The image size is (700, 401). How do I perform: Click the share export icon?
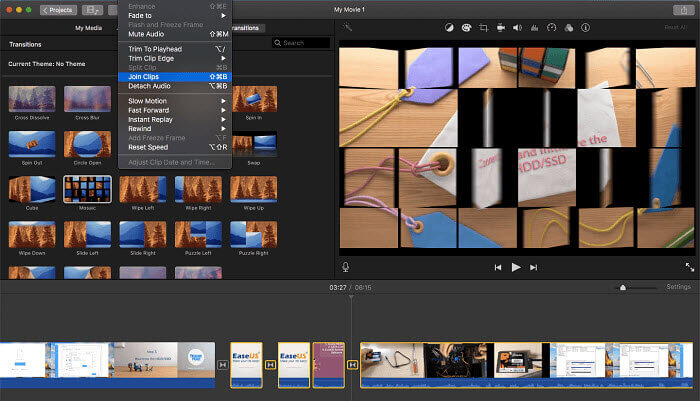(684, 9)
